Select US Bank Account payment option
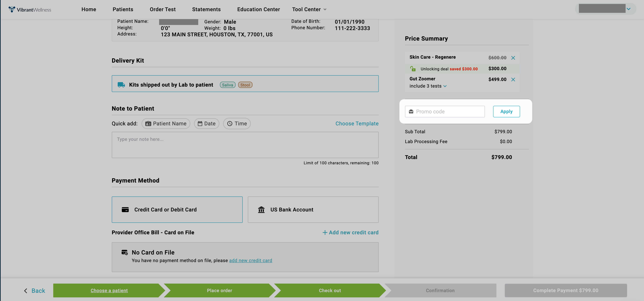 pos(313,210)
